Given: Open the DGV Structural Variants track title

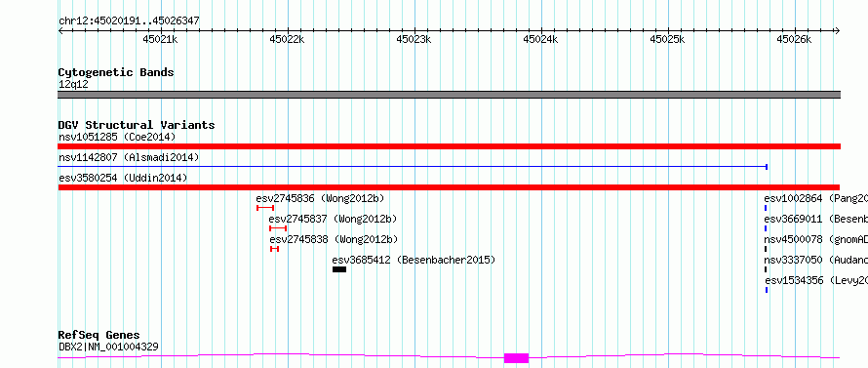Looking at the screenshot, I should (137, 125).
